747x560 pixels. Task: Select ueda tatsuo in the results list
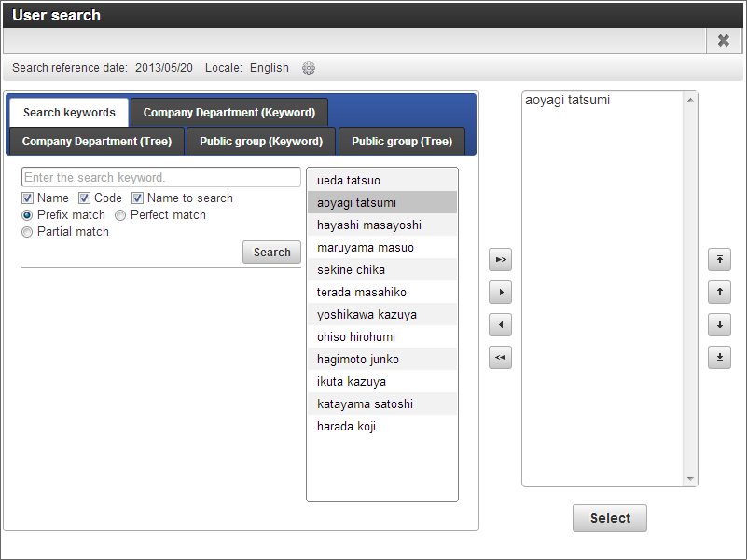(382, 181)
